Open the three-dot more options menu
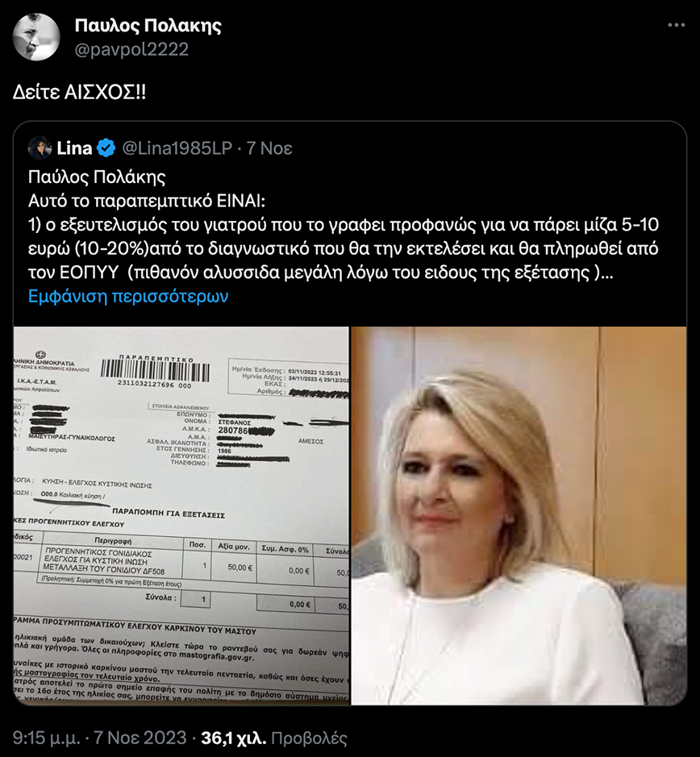This screenshot has width=700, height=757. click(x=676, y=25)
